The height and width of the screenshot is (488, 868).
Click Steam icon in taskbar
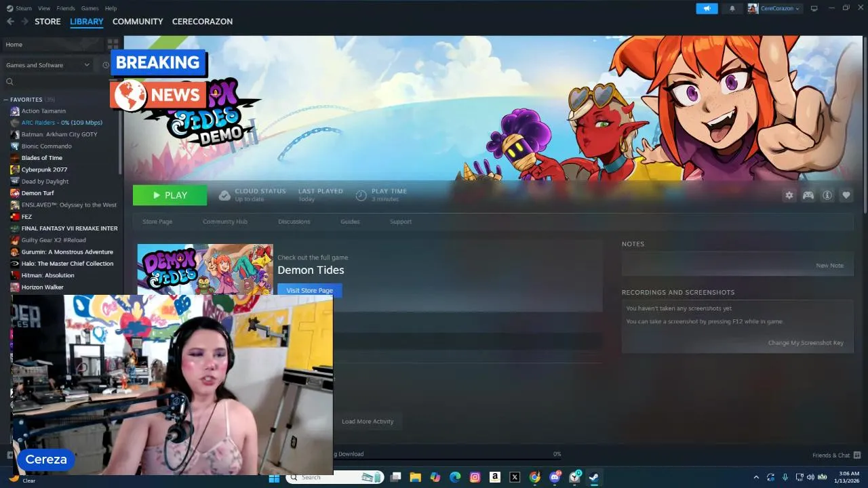[x=594, y=477]
